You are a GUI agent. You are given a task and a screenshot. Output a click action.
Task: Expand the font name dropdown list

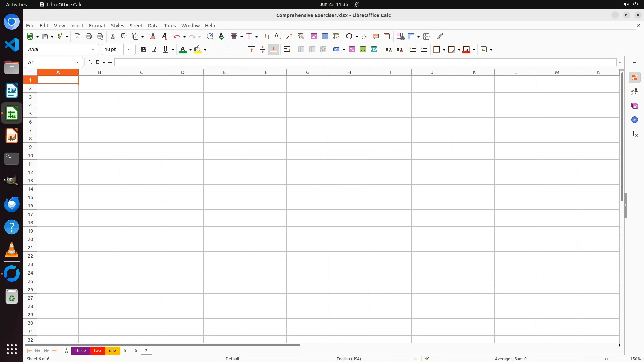click(93, 50)
